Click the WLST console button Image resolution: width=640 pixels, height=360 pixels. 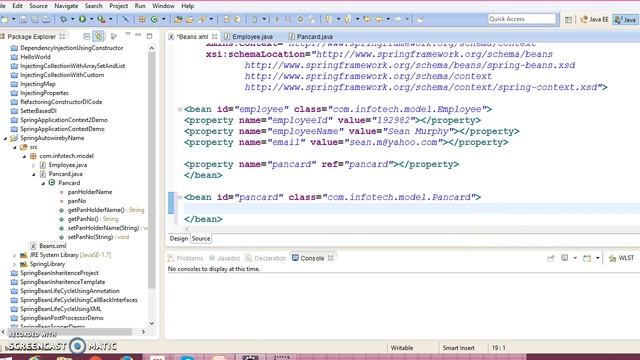click(x=621, y=258)
